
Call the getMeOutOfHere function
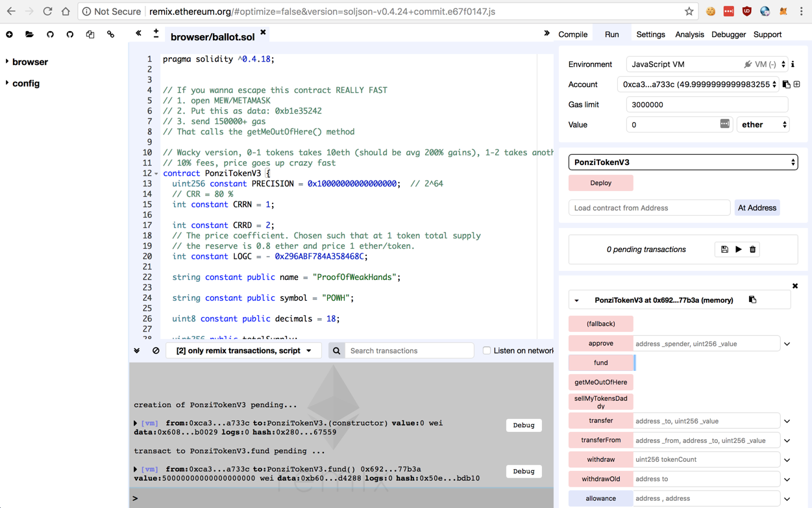point(600,382)
